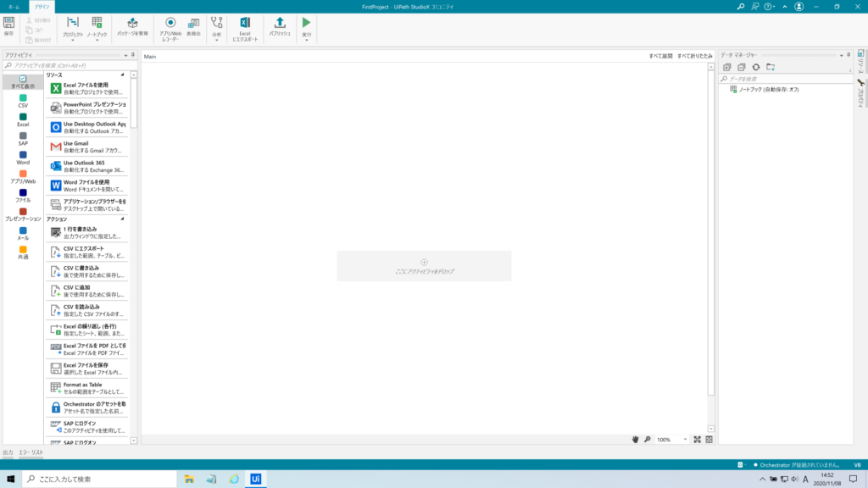Open the help menu dropdown
Image resolution: width=868 pixels, height=488 pixels.
[x=770, y=7]
